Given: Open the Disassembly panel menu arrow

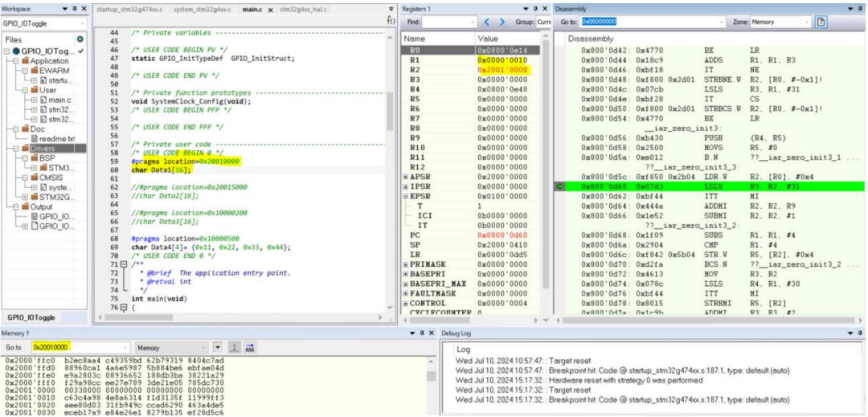Looking at the screenshot, I should [x=851, y=10].
